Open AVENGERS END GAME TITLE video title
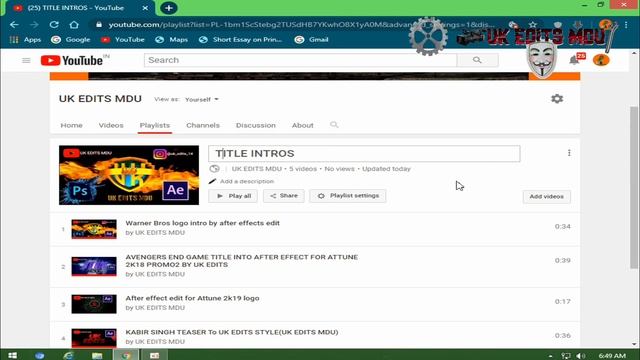640x360 pixels. (242, 261)
